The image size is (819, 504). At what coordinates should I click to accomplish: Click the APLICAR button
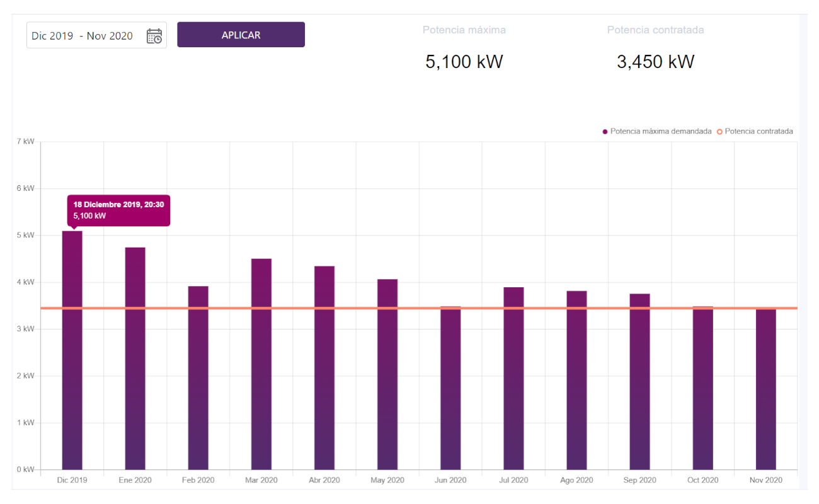tap(241, 35)
